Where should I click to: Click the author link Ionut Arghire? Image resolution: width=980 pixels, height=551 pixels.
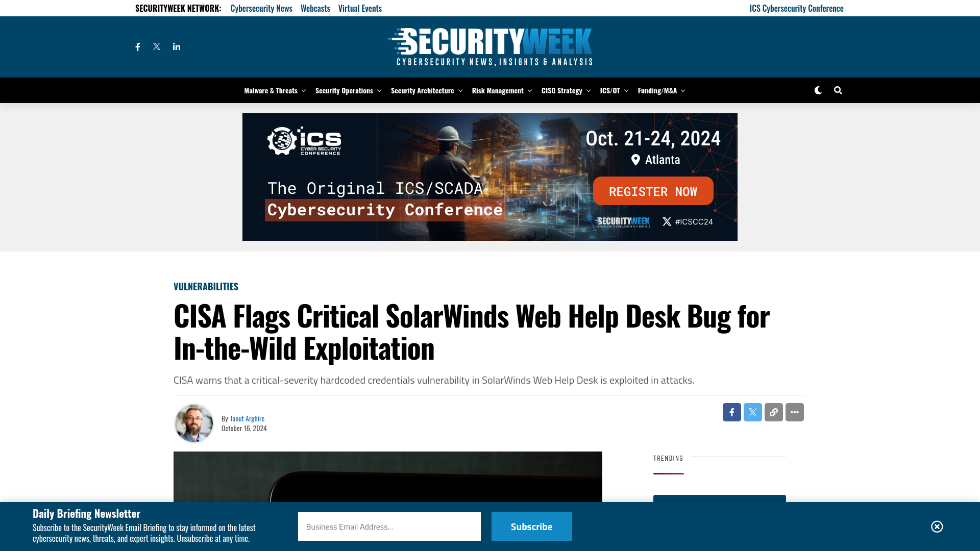point(247,418)
